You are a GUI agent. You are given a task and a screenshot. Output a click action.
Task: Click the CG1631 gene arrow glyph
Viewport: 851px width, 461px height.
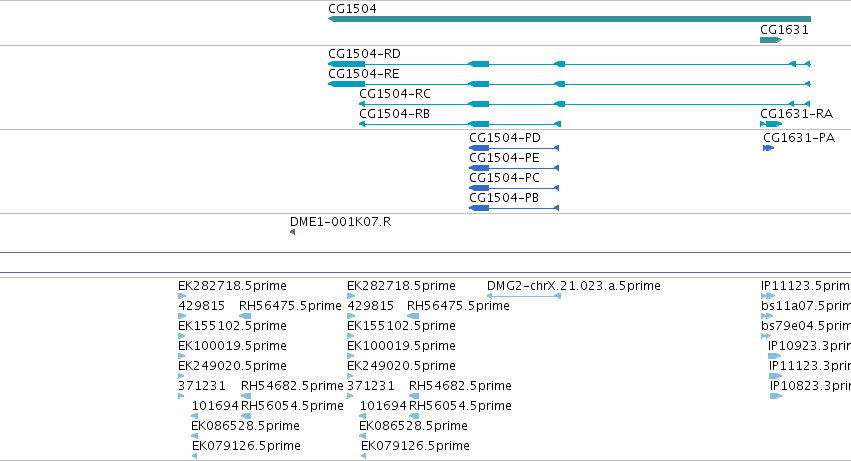[x=771, y=40]
